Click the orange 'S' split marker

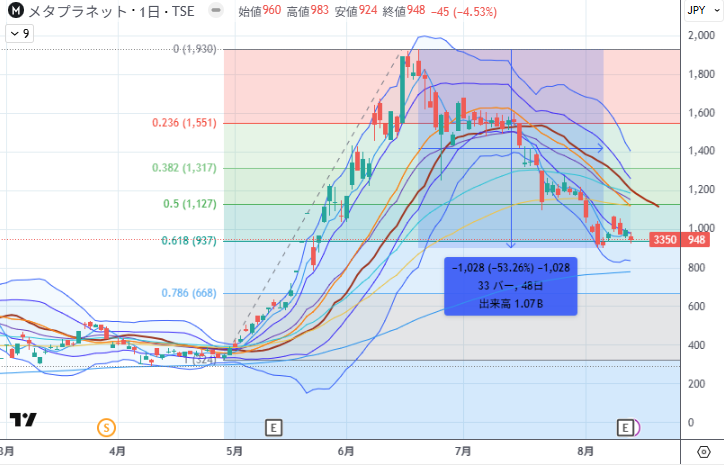coord(106,428)
